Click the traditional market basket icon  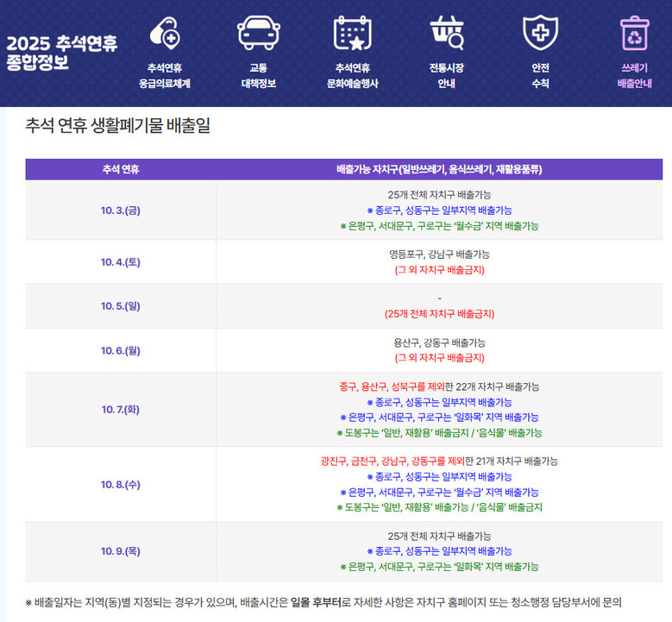tap(446, 33)
